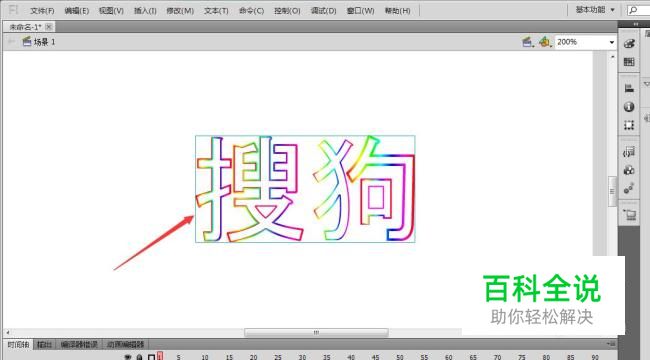This screenshot has height=360, width=650.
Task: Open the Align panel icon
Action: click(629, 88)
